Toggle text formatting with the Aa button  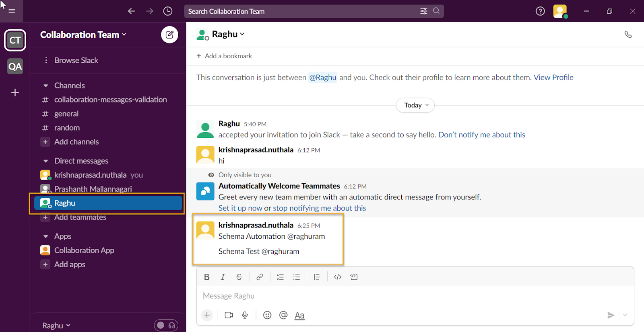pos(299,316)
